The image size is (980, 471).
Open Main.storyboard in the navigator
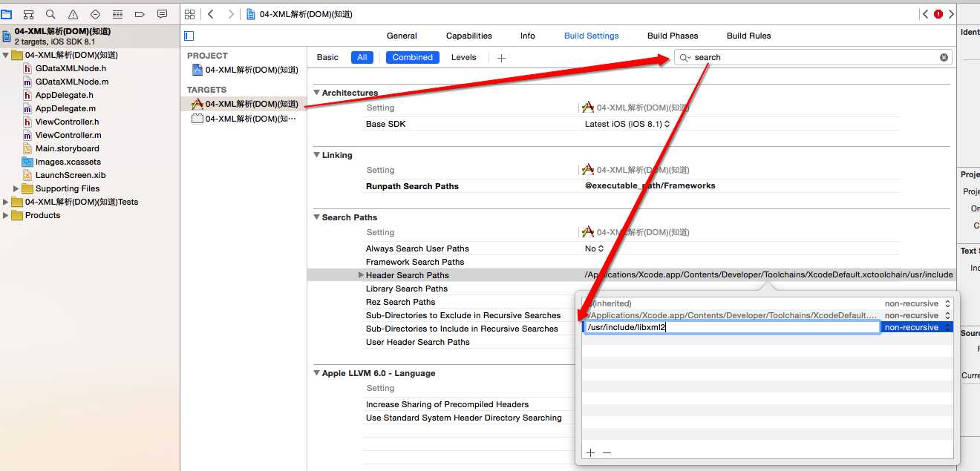(x=67, y=148)
